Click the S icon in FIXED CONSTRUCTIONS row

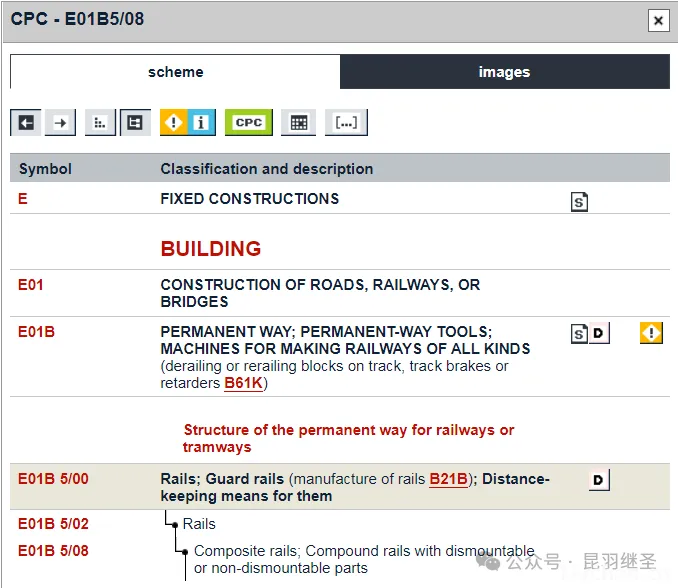pyautogui.click(x=579, y=202)
